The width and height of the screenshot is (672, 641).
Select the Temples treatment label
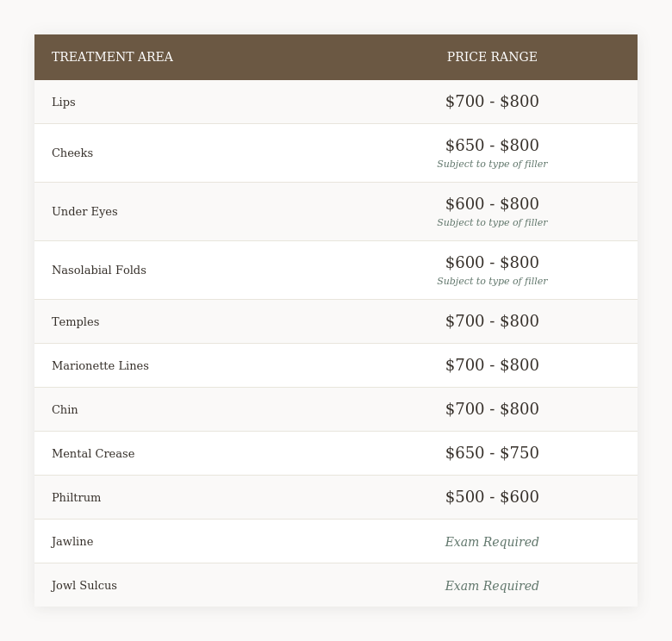(76, 322)
